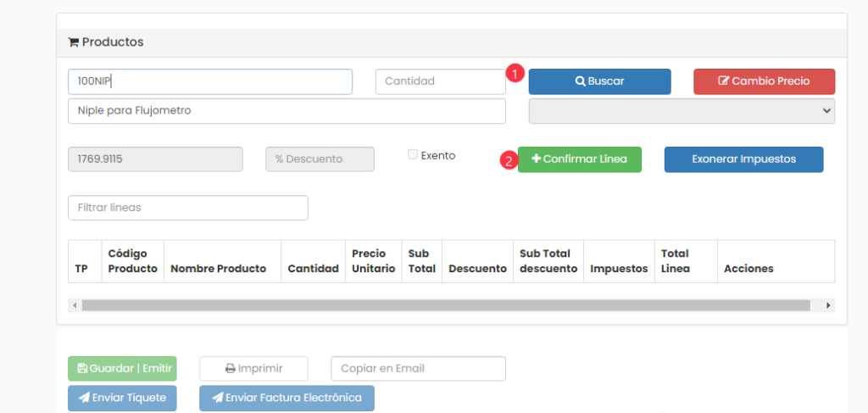Click the Total Linea column header

[687, 261]
